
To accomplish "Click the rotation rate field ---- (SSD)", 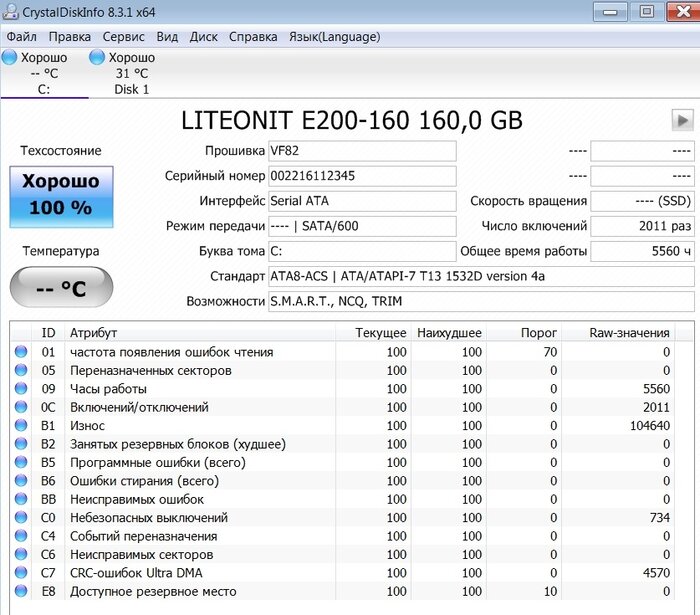I will [642, 201].
